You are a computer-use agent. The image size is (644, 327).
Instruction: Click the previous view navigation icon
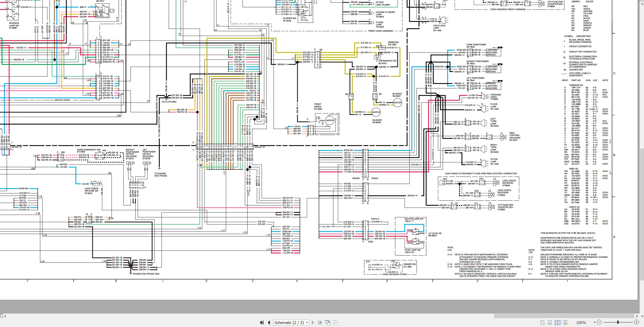click(x=328, y=322)
